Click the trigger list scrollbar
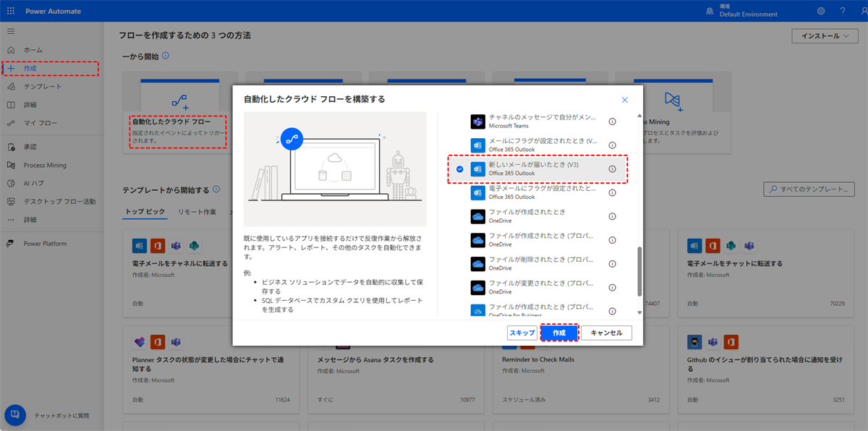The height and width of the screenshot is (431, 868). click(x=639, y=271)
